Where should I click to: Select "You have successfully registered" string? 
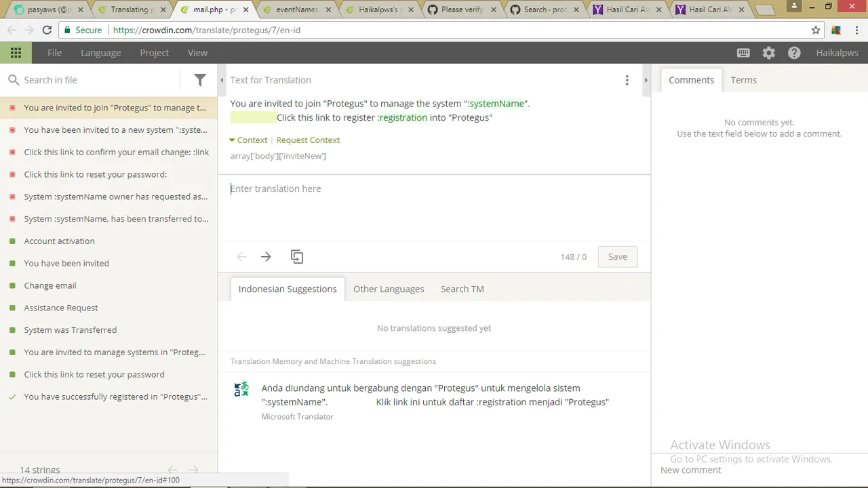coord(108,396)
